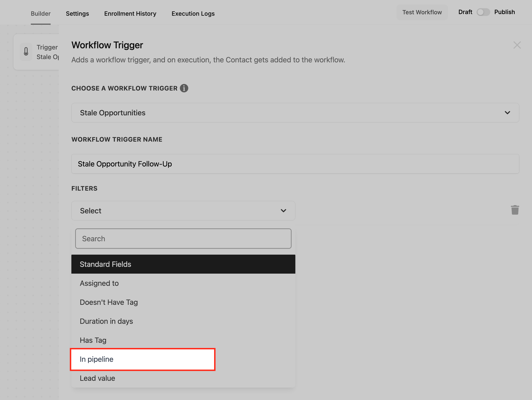Edit the Workflow Trigger Name field
Image resolution: width=532 pixels, height=400 pixels.
(x=295, y=164)
